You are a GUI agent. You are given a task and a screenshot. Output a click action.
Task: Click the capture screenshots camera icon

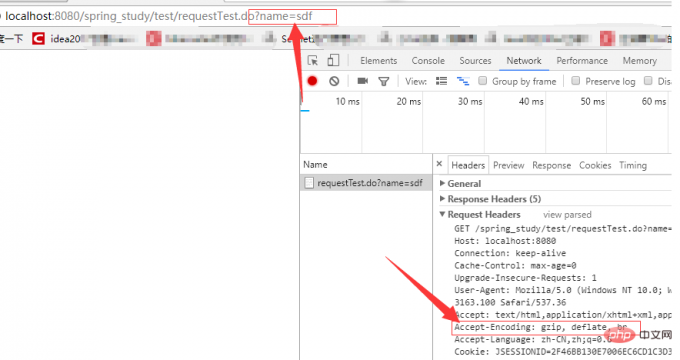pyautogui.click(x=363, y=81)
